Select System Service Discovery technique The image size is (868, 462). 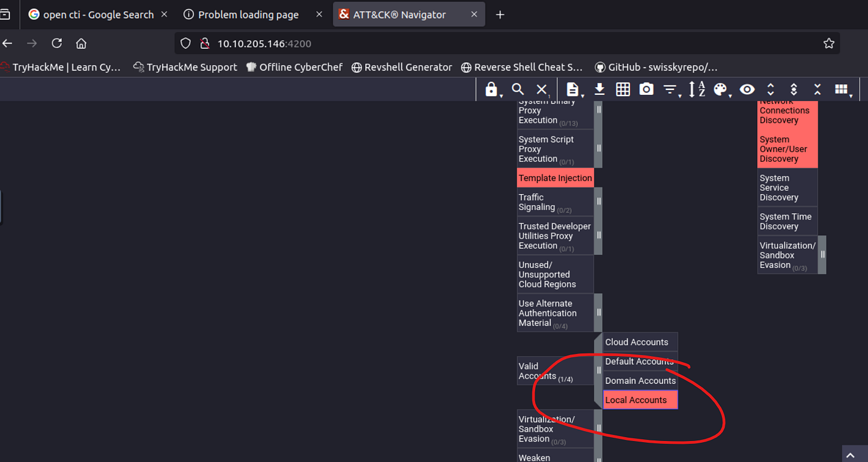point(787,187)
